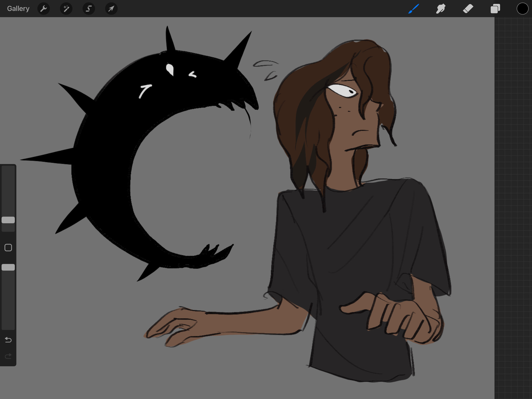
Task: Open the Actions wrench menu
Action: pyautogui.click(x=44, y=9)
